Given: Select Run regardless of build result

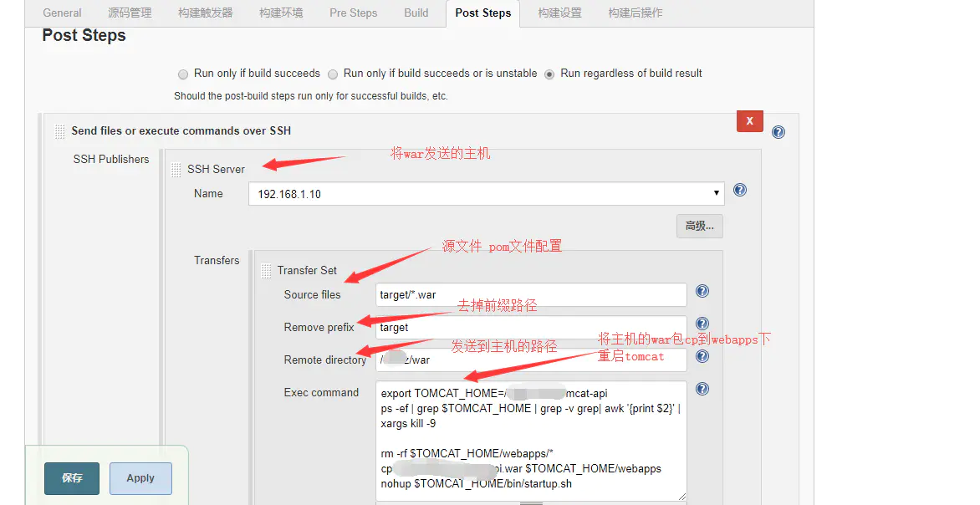Looking at the screenshot, I should [549, 74].
